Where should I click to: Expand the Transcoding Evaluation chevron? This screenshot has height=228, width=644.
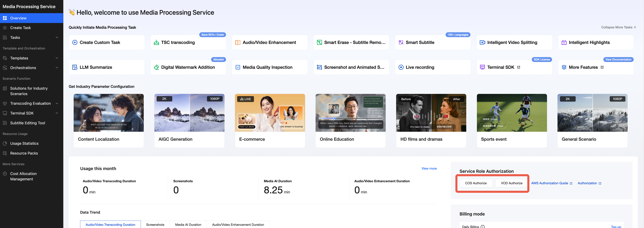57,103
